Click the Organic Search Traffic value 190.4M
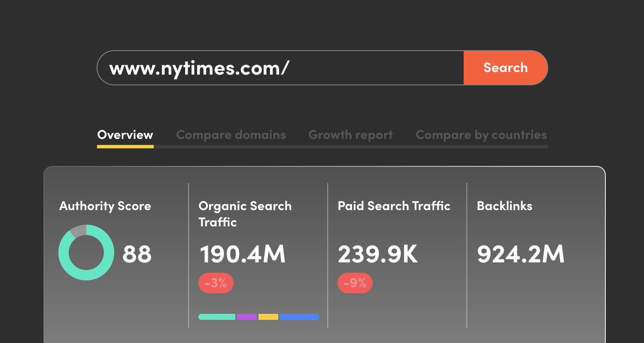The image size is (644, 343). (243, 254)
